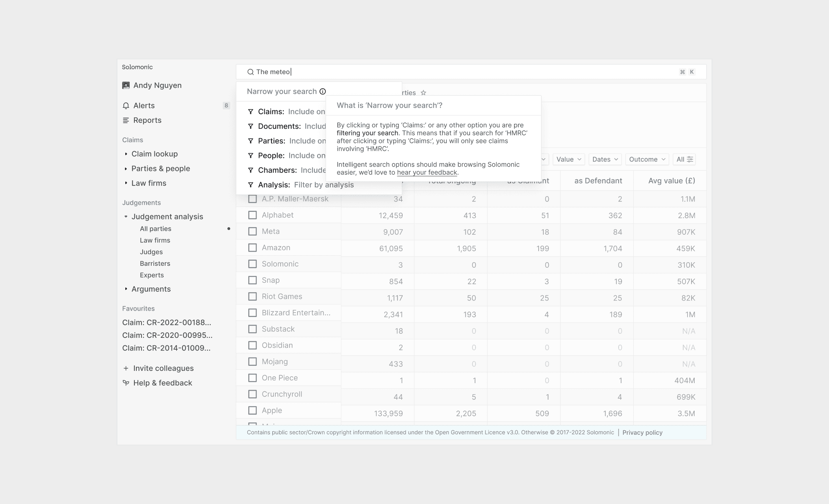Screen dimensions: 829x504
Task: Expand the Claim lookup tree item
Action: coord(126,154)
